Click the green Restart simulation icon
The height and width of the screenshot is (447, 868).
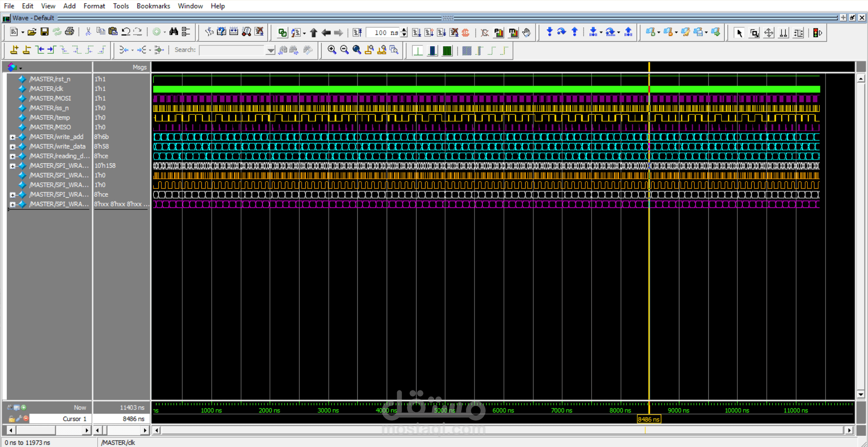(282, 33)
